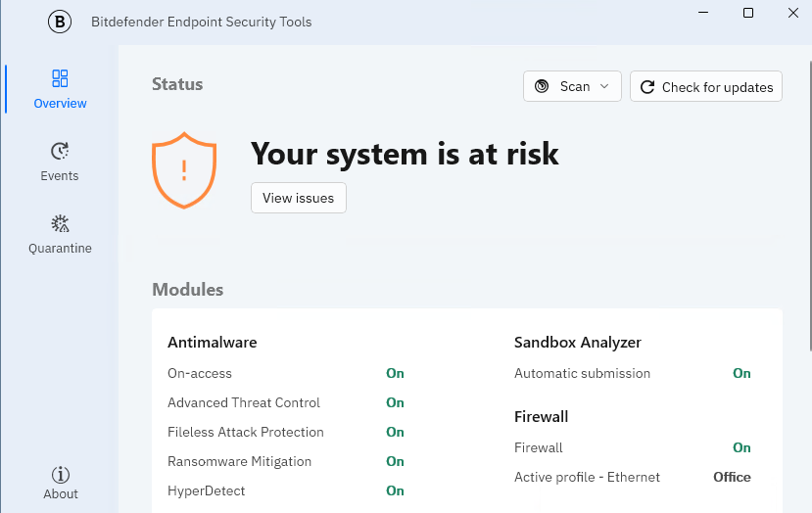The image size is (812, 513).
Task: Click the HyperDetect module row
Action: [x=207, y=490]
